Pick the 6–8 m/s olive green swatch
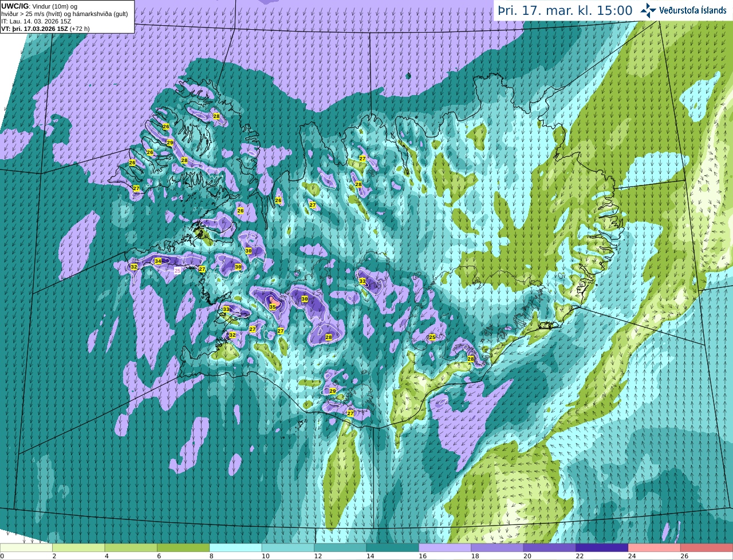Viewport: 733px width, 560px height. tap(183, 547)
